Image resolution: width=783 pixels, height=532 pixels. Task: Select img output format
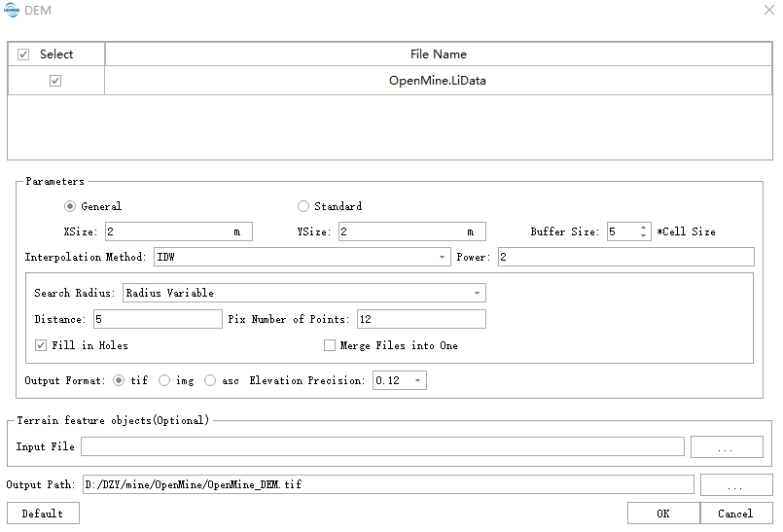164,380
